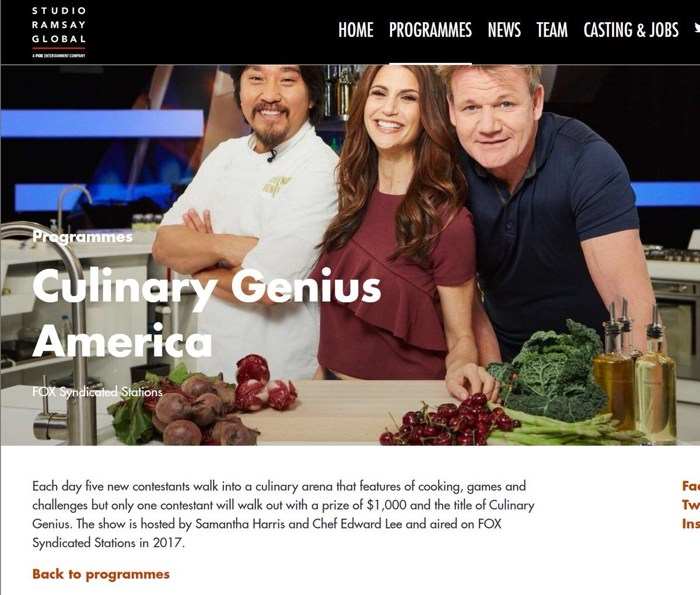Click the show description paragraph
Image resolution: width=700 pixels, height=595 pixels.
tap(283, 514)
